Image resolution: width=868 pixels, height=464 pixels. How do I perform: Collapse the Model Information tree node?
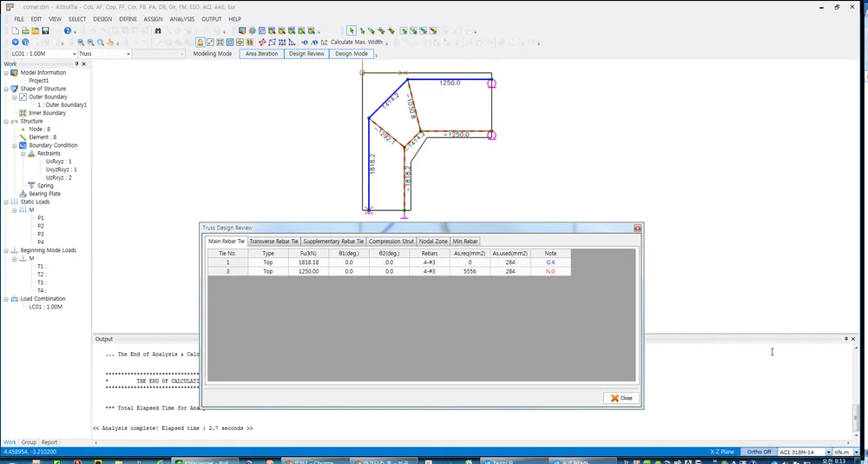(6, 73)
